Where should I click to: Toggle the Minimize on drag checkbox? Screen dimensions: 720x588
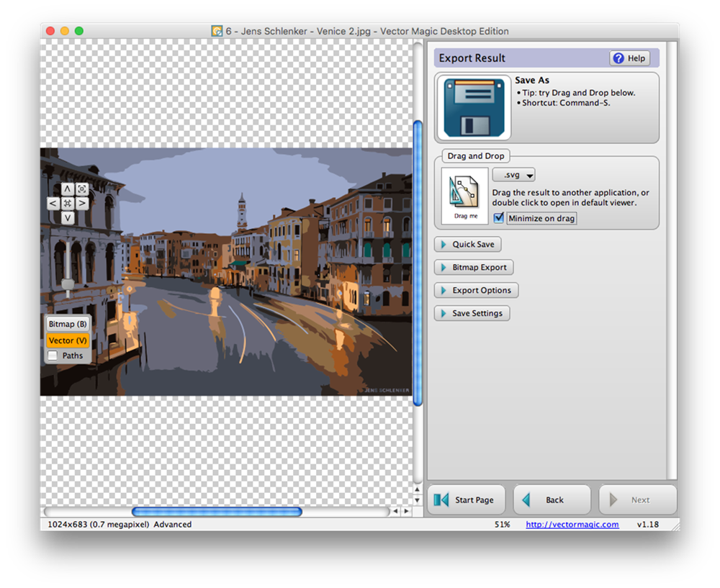click(x=499, y=218)
